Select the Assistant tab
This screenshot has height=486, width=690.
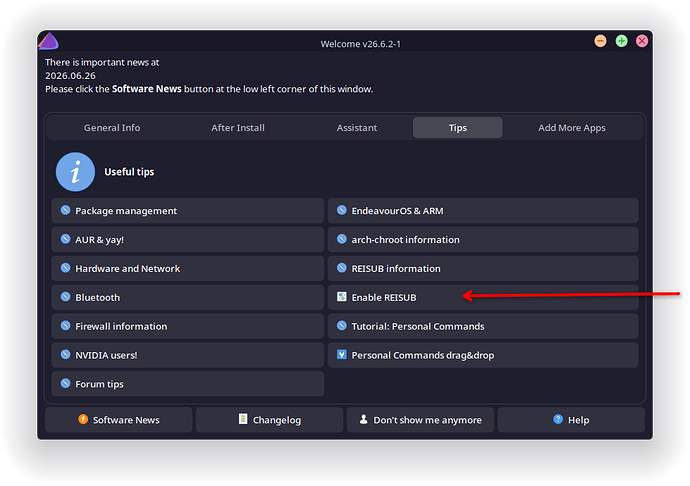pyautogui.click(x=356, y=128)
